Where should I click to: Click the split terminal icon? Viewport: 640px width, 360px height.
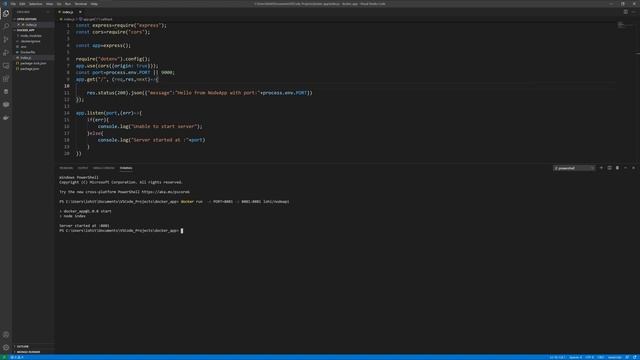pos(609,168)
